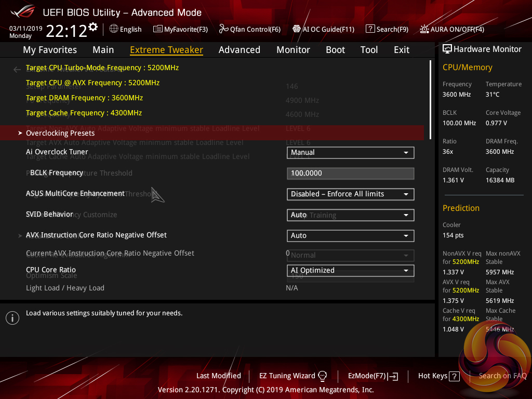Open the SVID Behavior dropdown
This screenshot has height=399, width=532.
[x=350, y=215]
